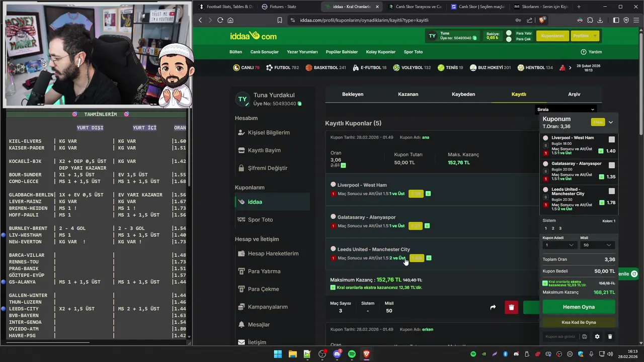Click Kısa Kod ile Oyna button
Image resolution: width=644 pixels, height=362 pixels.
[579, 322]
